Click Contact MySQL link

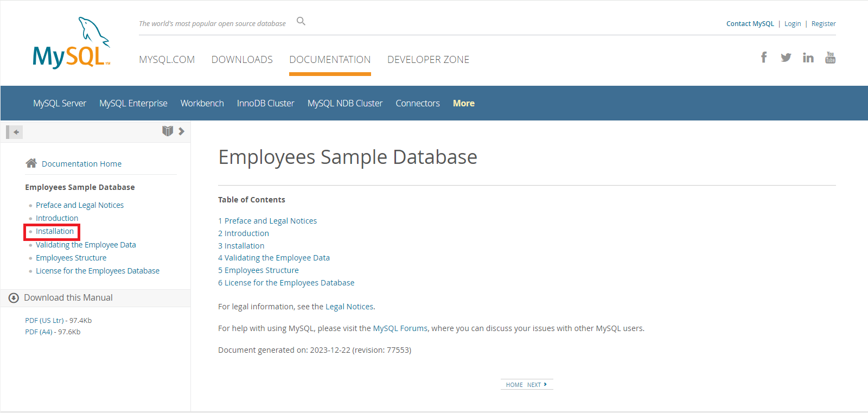pyautogui.click(x=750, y=24)
